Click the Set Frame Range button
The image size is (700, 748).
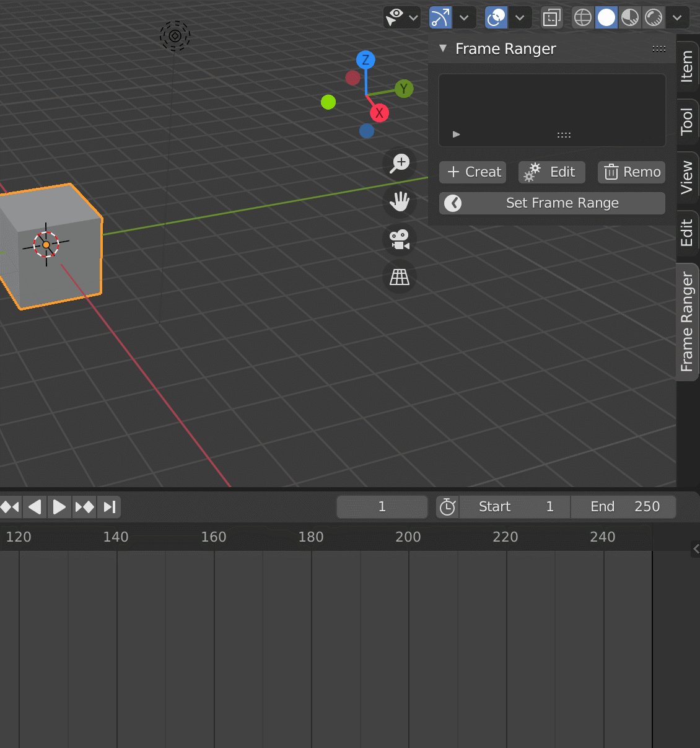[x=552, y=203]
